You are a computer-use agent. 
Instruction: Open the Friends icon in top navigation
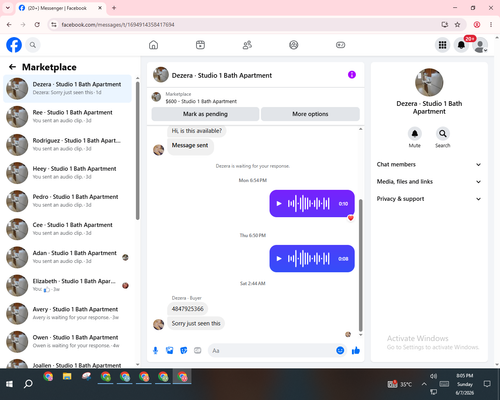[x=247, y=45]
